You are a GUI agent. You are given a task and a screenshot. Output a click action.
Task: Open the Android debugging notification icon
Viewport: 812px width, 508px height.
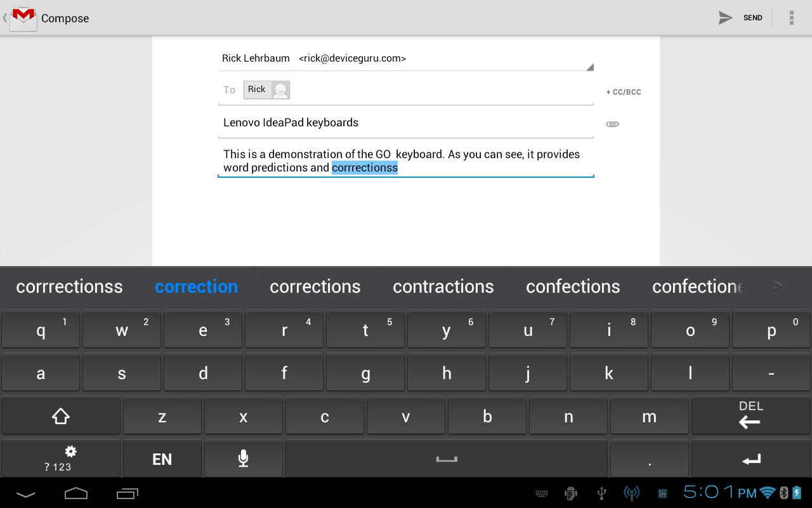tap(570, 493)
